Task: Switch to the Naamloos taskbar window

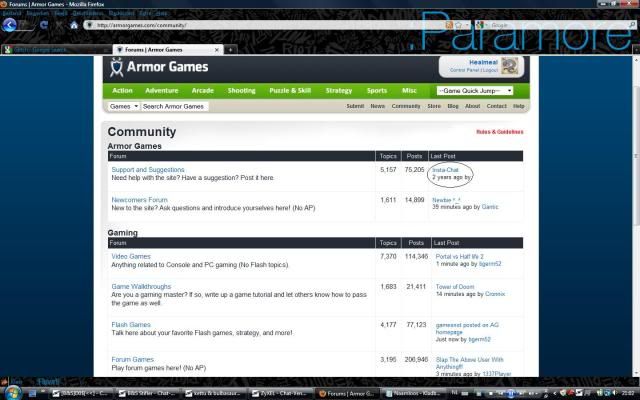Action: pos(415,393)
